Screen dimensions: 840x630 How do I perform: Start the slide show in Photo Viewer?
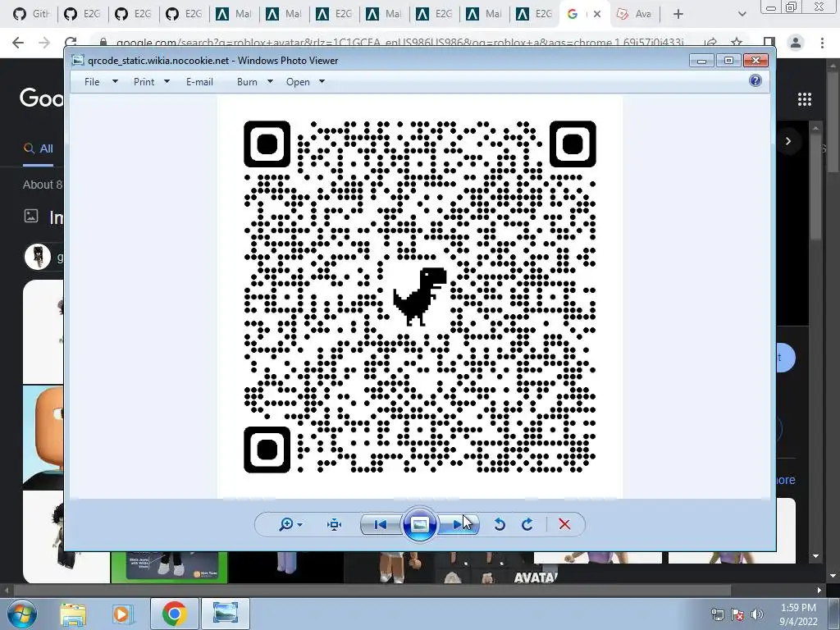pyautogui.click(x=419, y=524)
